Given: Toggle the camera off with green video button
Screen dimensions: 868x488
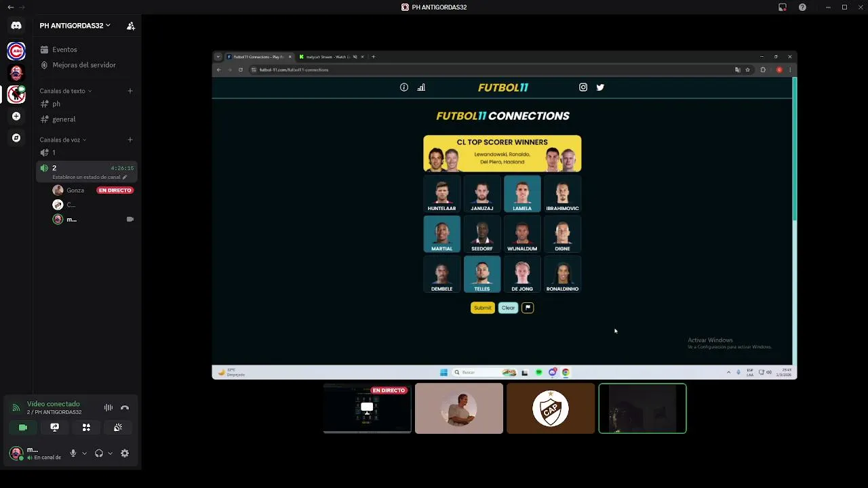Looking at the screenshot, I should [23, 428].
